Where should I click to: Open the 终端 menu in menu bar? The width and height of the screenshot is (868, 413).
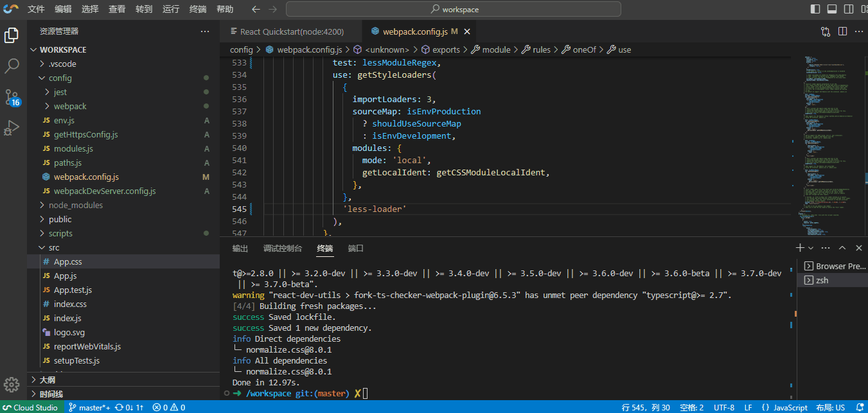point(198,10)
